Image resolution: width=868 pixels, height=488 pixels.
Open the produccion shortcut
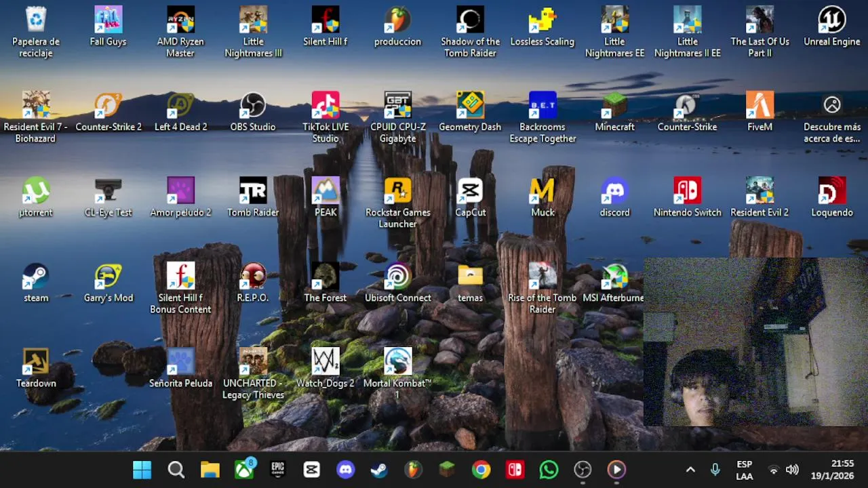click(x=397, y=26)
